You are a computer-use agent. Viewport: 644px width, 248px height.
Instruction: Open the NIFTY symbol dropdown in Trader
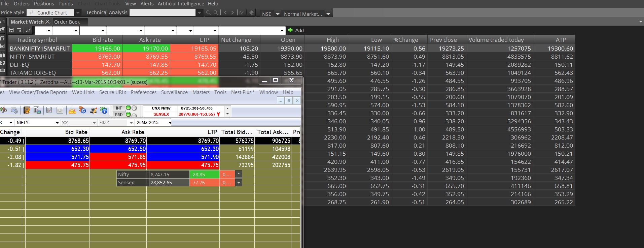pyautogui.click(x=57, y=123)
